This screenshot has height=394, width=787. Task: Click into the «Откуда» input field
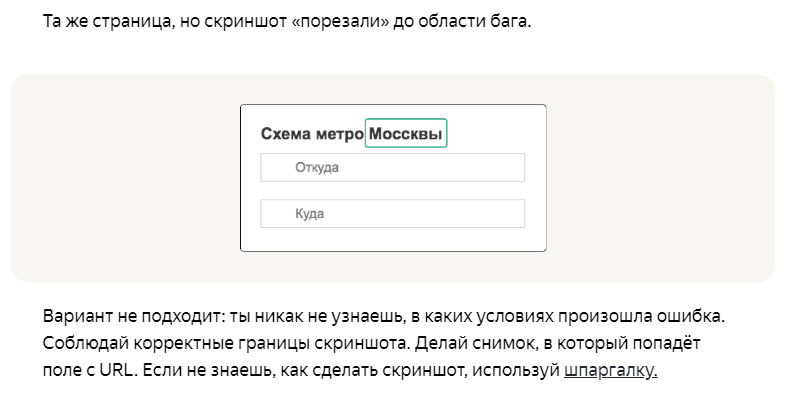pos(392,167)
